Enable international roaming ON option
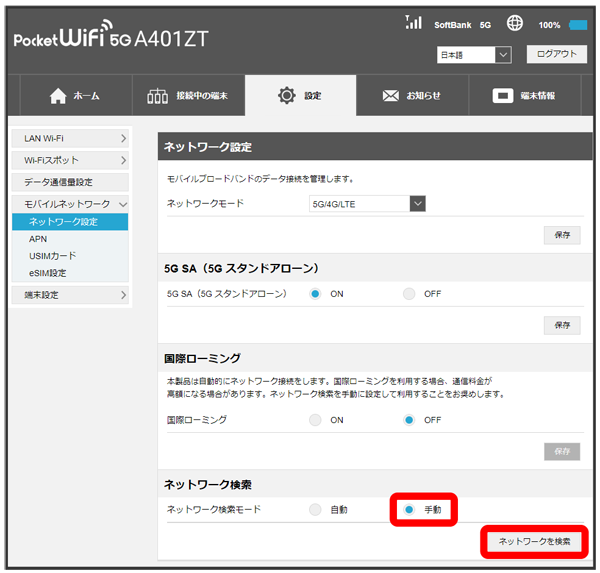 tap(315, 420)
